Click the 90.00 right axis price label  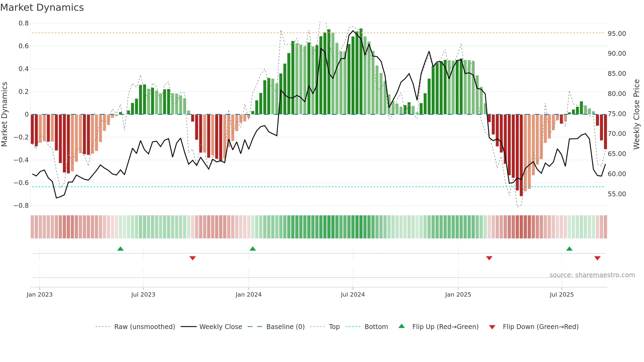617,54
